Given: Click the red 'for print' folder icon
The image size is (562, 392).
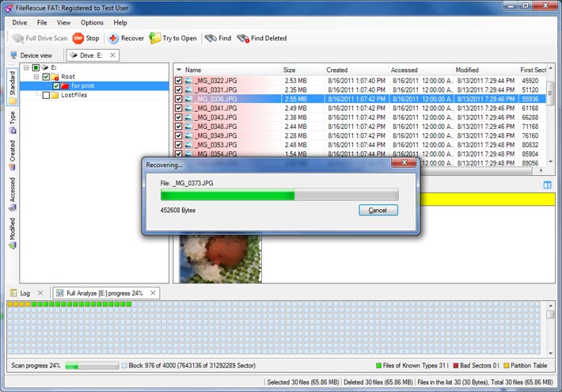Looking at the screenshot, I should [x=65, y=86].
